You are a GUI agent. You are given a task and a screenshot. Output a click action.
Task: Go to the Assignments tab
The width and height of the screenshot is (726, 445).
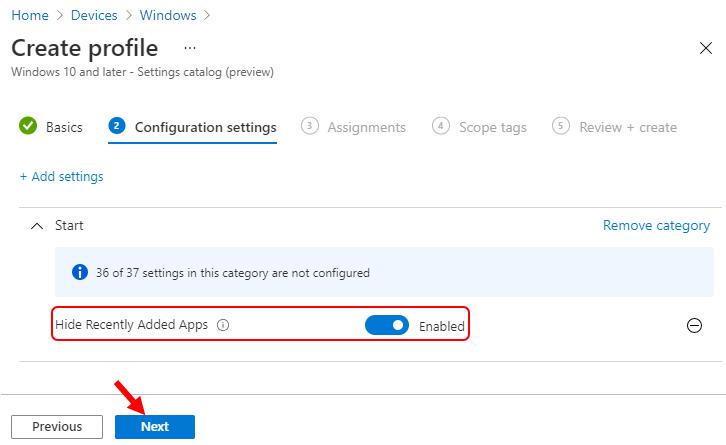click(x=367, y=127)
